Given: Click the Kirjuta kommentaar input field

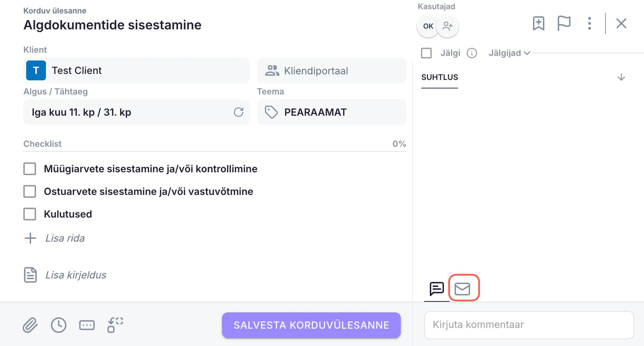Looking at the screenshot, I should coord(529,325).
